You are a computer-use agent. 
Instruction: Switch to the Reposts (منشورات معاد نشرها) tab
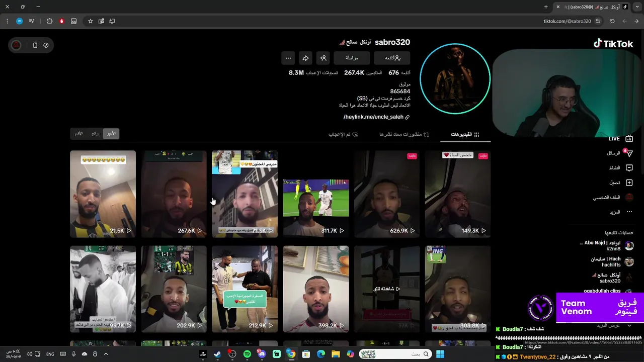click(404, 134)
